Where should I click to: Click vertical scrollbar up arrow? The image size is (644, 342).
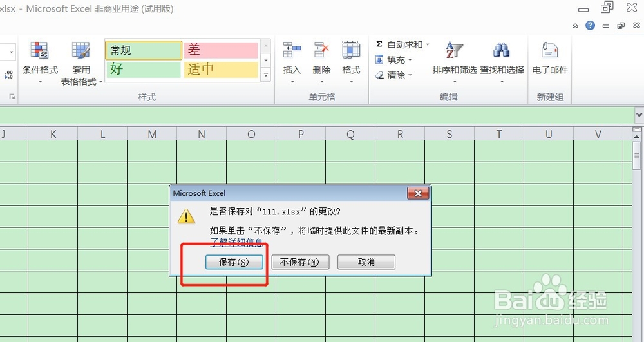pos(637,136)
